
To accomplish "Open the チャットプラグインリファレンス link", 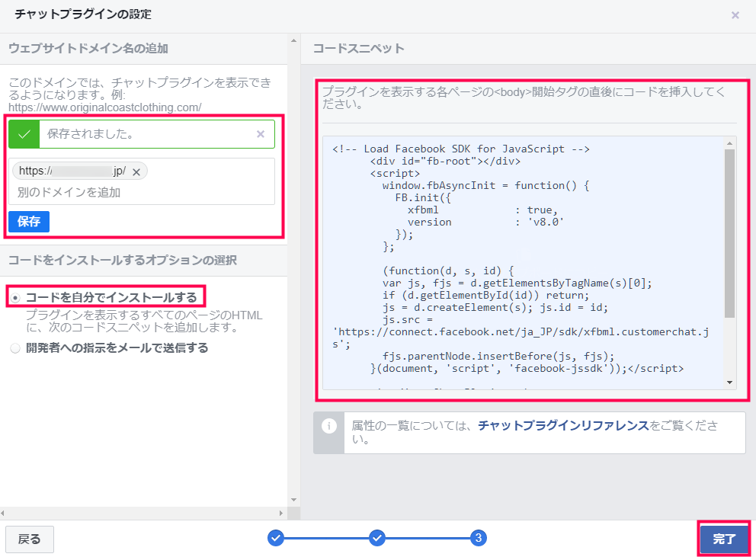I will (x=563, y=425).
